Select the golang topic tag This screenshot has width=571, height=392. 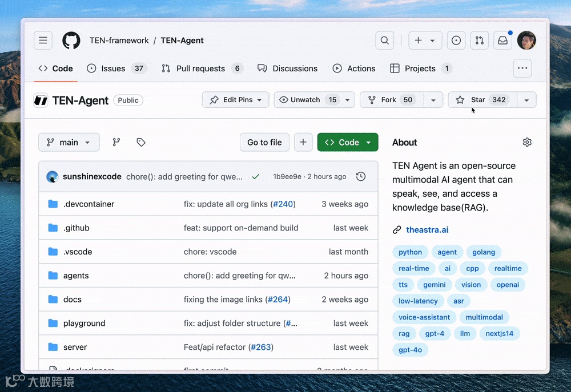pyautogui.click(x=484, y=252)
